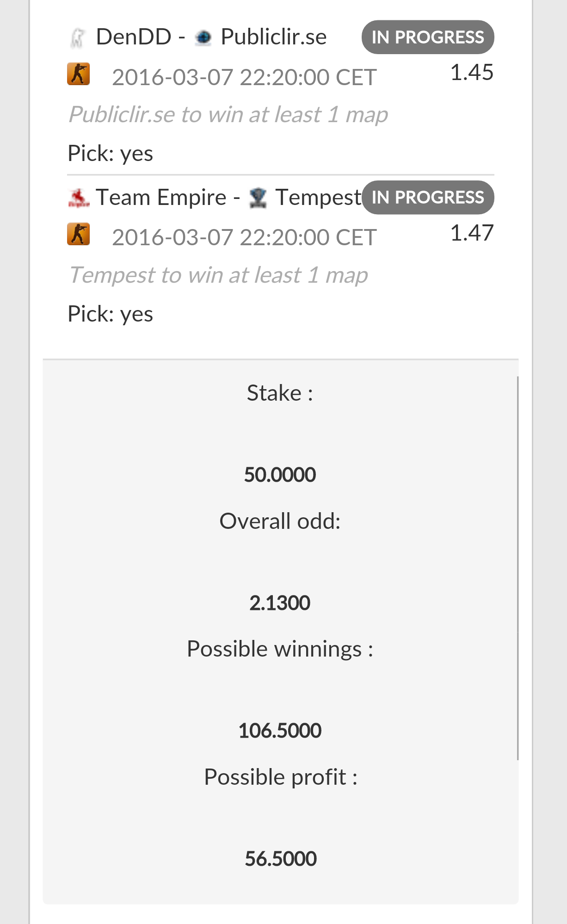Click the DenDD team logo icon
567x924 pixels.
[x=78, y=37]
